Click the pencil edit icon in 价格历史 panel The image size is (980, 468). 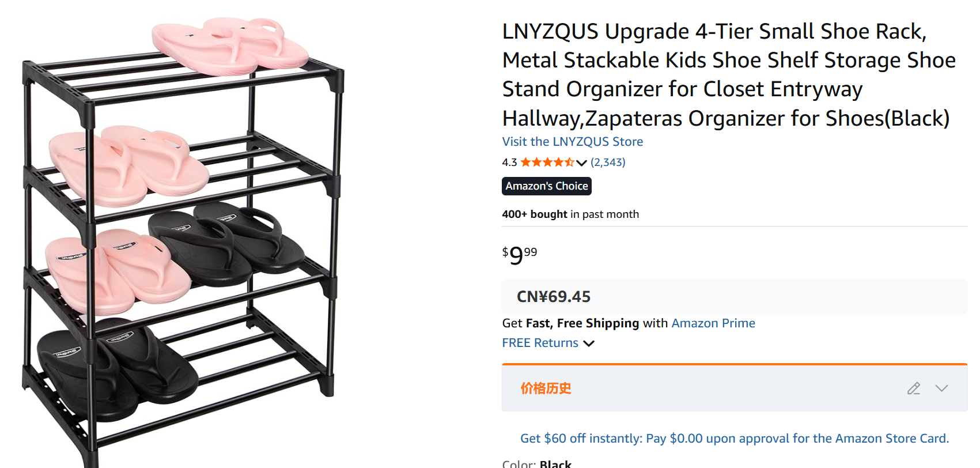click(913, 388)
